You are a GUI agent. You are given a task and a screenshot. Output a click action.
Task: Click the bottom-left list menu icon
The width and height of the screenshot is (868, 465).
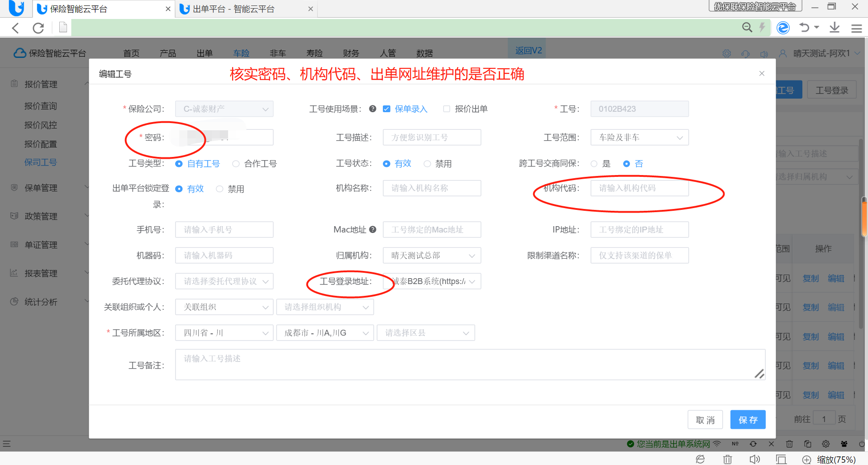[x=6, y=444]
